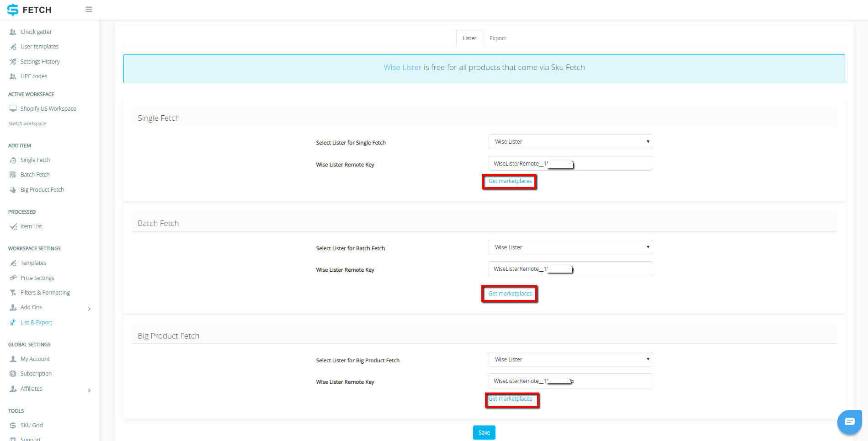Click Get marketplaces under Big Product Fetch
Image resolution: width=868 pixels, height=441 pixels.
(x=510, y=399)
